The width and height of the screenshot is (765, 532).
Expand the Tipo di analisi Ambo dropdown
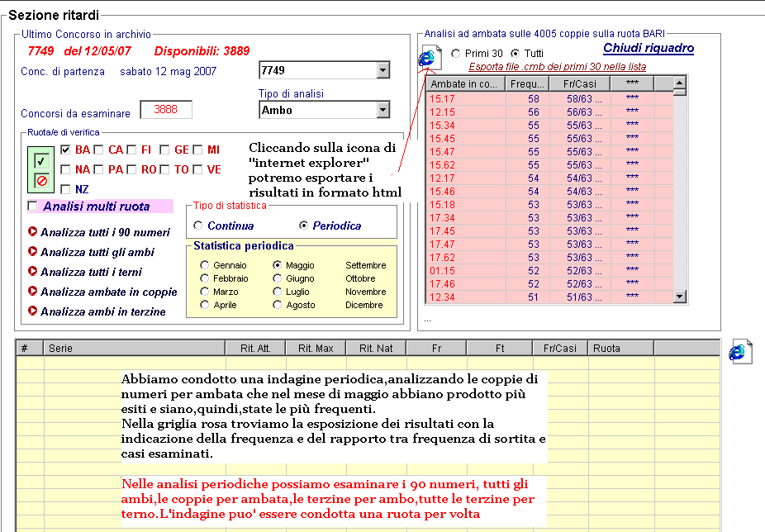click(x=382, y=110)
